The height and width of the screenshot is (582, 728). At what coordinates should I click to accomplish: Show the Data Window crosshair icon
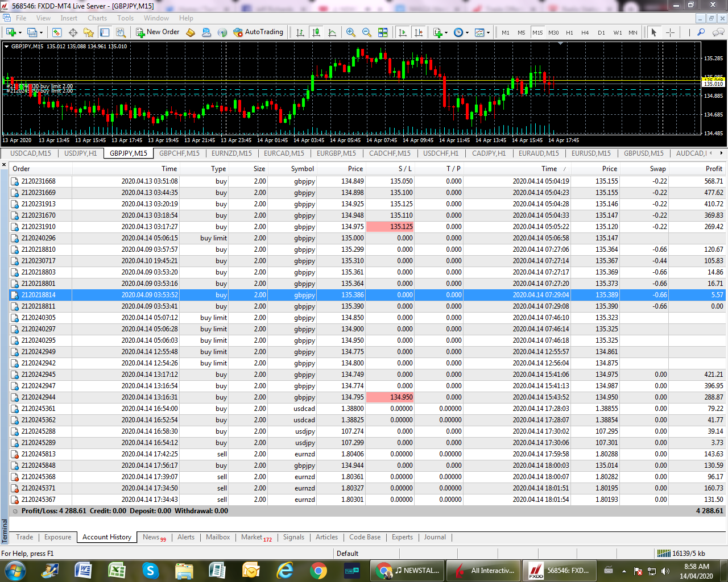[73, 32]
